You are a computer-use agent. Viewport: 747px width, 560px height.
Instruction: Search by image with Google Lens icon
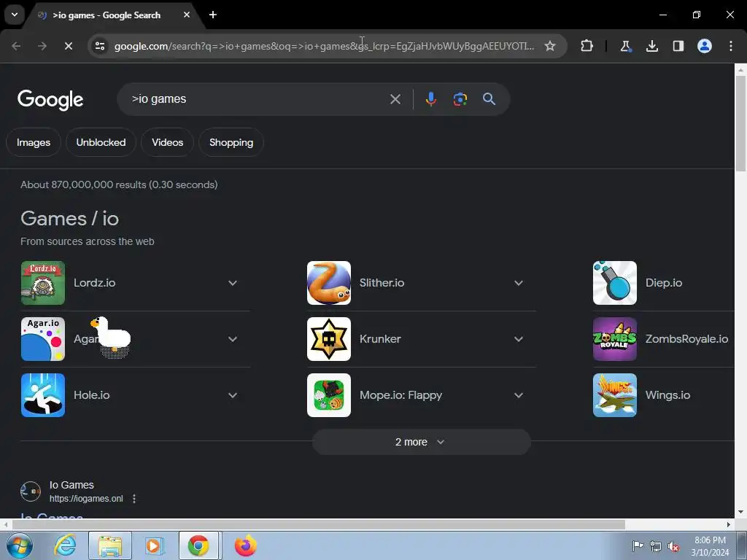coord(460,99)
